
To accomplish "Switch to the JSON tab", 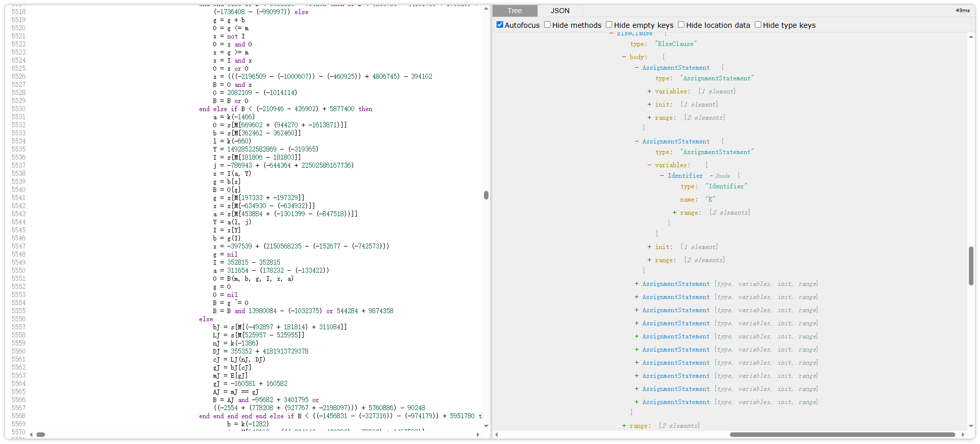I will point(560,11).
